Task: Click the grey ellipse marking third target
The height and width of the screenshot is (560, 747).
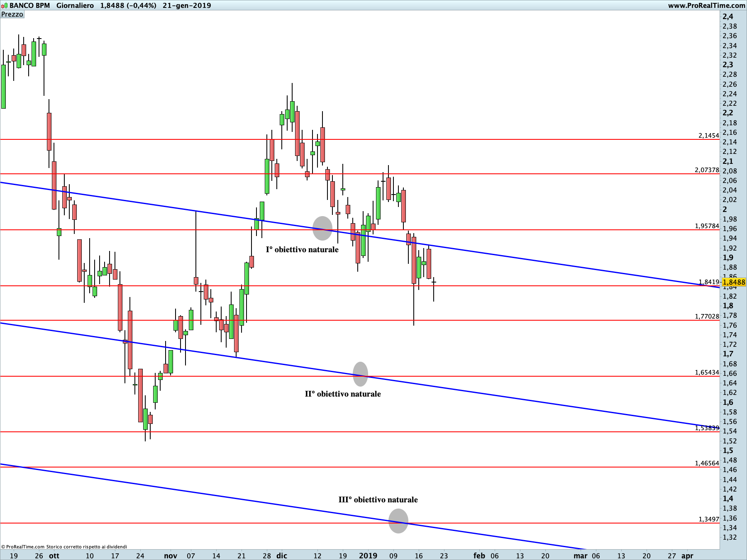Action: (x=398, y=521)
